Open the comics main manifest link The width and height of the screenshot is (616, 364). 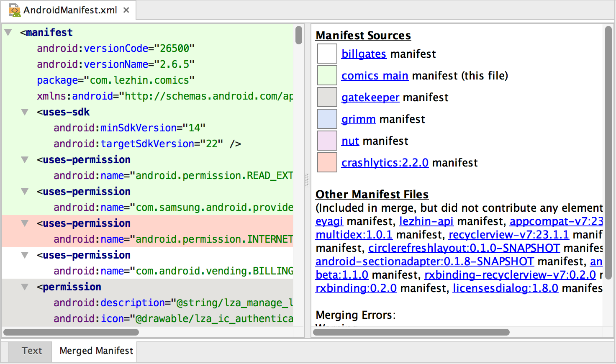375,76
